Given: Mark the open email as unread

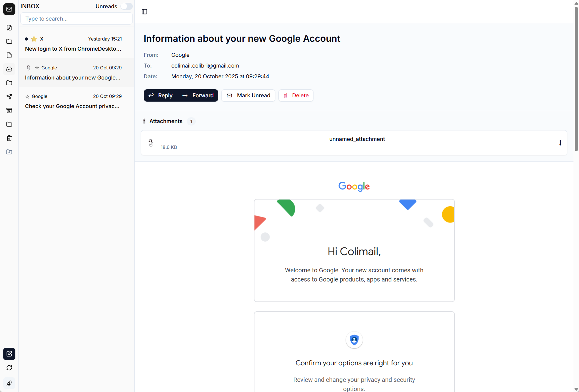Looking at the screenshot, I should 248,95.
